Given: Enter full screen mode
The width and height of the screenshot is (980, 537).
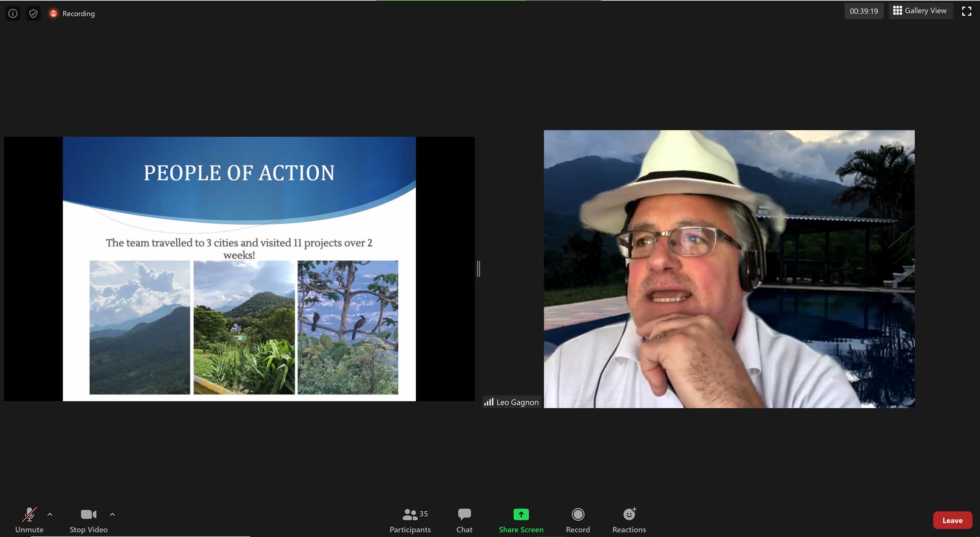Looking at the screenshot, I should point(966,11).
